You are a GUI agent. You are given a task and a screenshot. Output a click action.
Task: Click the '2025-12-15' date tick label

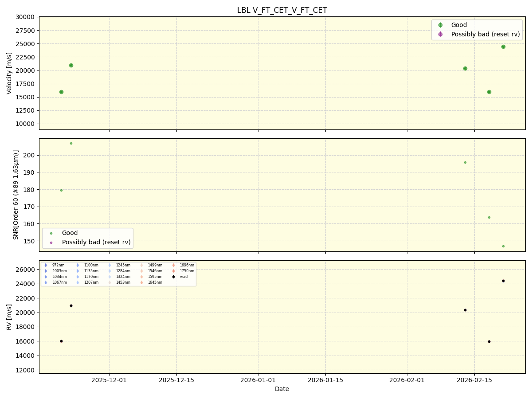coord(176,380)
